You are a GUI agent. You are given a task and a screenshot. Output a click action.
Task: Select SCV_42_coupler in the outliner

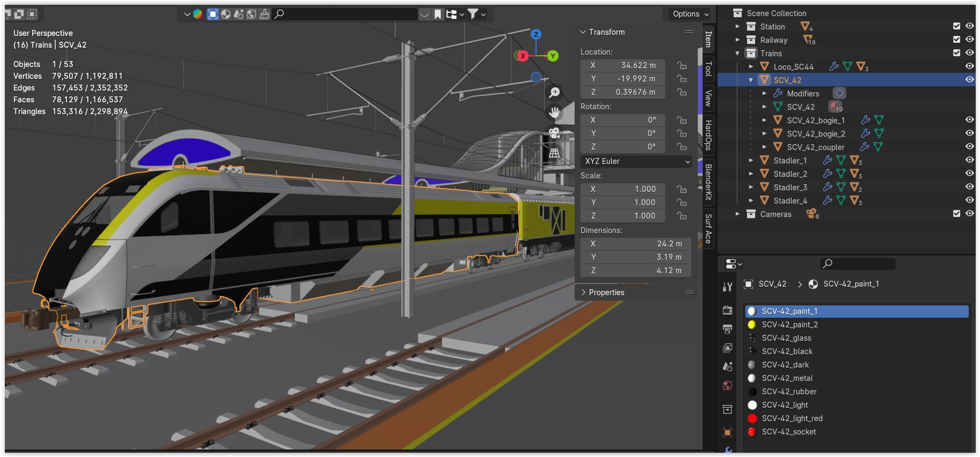[815, 147]
